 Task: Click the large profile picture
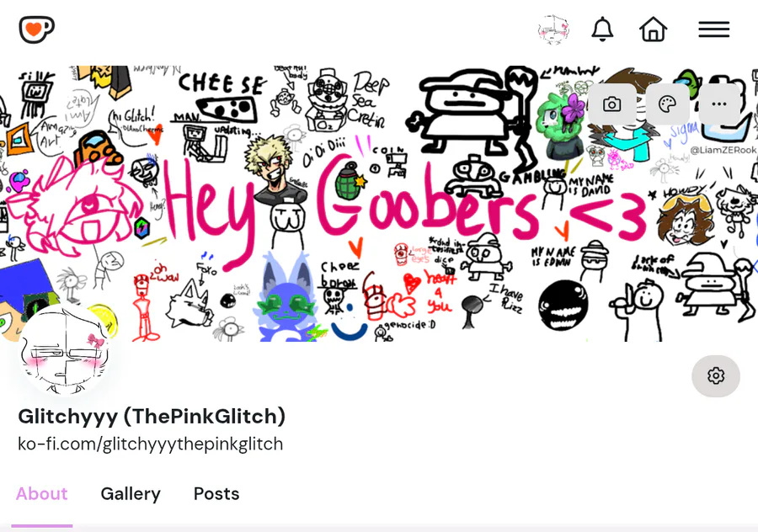point(65,350)
